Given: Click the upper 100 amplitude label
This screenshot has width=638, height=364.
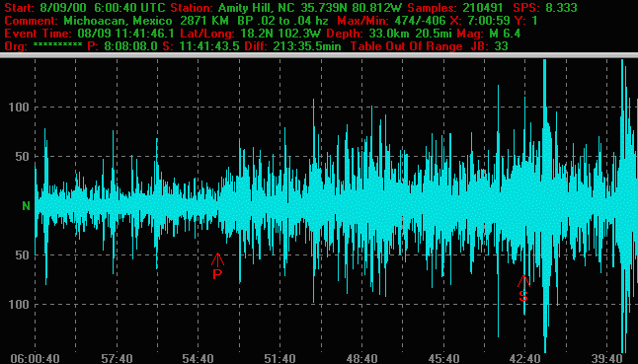Looking at the screenshot, I should point(19,108).
